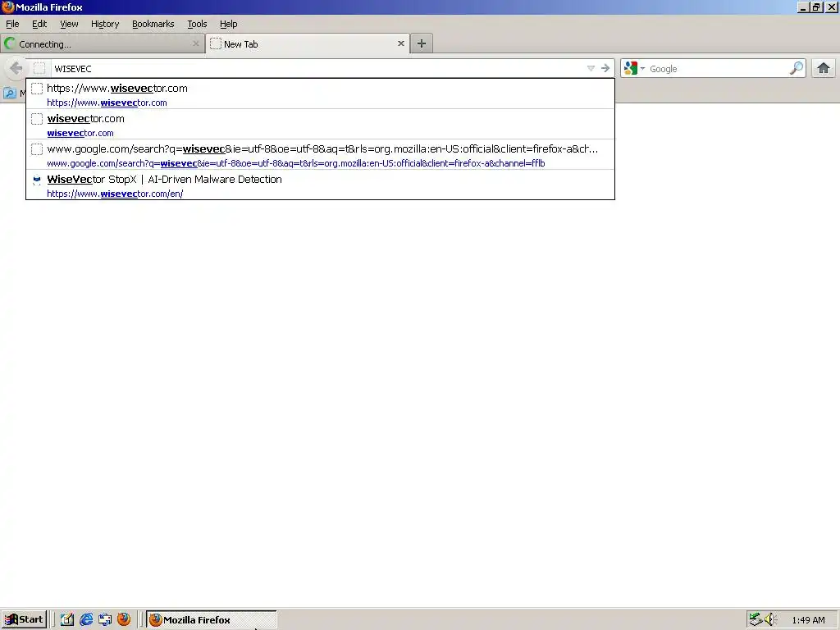Restore down the Firefox window
Viewport: 840px width, 630px height.
(816, 7)
